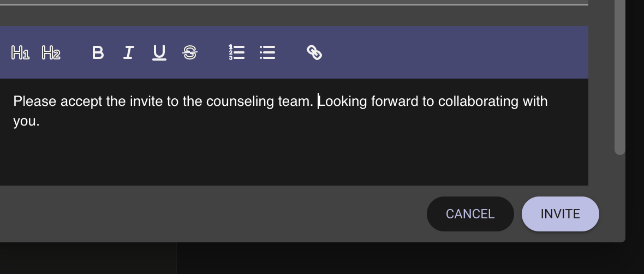Apply Heading 1 formatting
The width and height of the screenshot is (644, 274).
pyautogui.click(x=20, y=53)
